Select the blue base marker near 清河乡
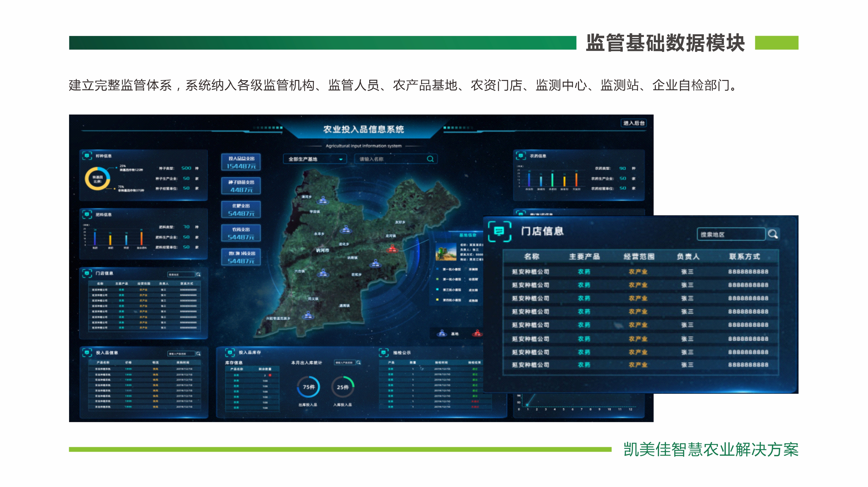Viewport: 868px width, 487px height. coord(323,200)
